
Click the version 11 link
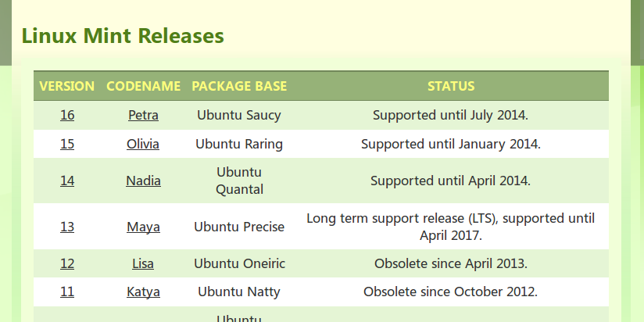pos(67,292)
